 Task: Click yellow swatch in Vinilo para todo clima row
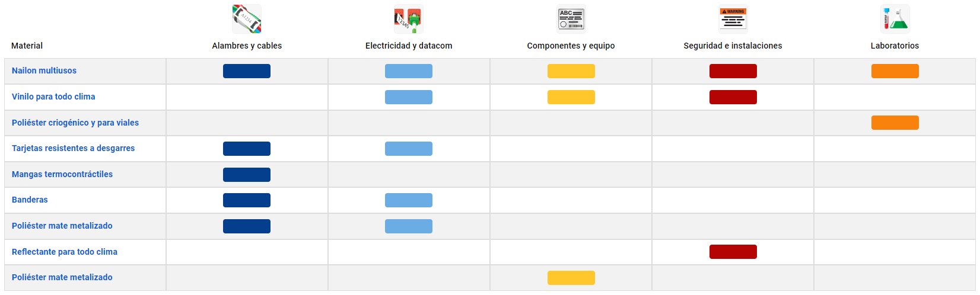[571, 97]
